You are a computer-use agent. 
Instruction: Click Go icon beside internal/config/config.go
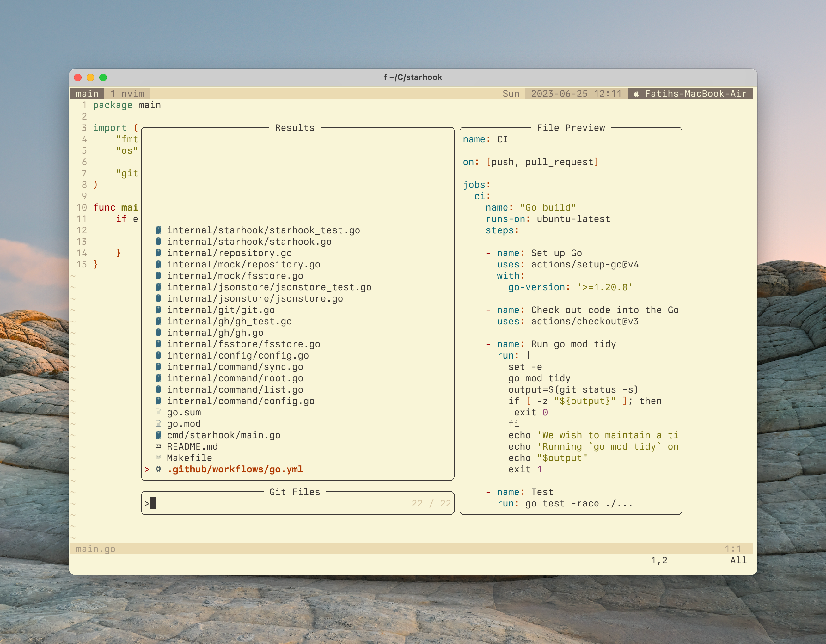click(x=158, y=355)
